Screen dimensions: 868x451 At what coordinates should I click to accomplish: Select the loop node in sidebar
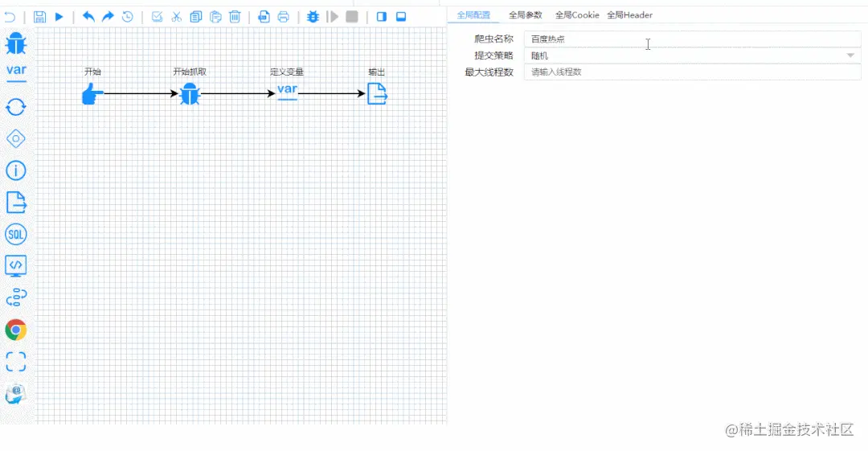16,107
